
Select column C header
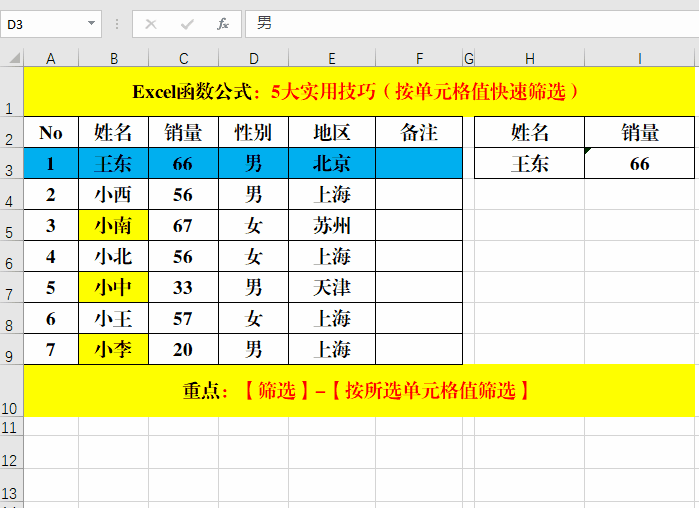[x=183, y=58]
